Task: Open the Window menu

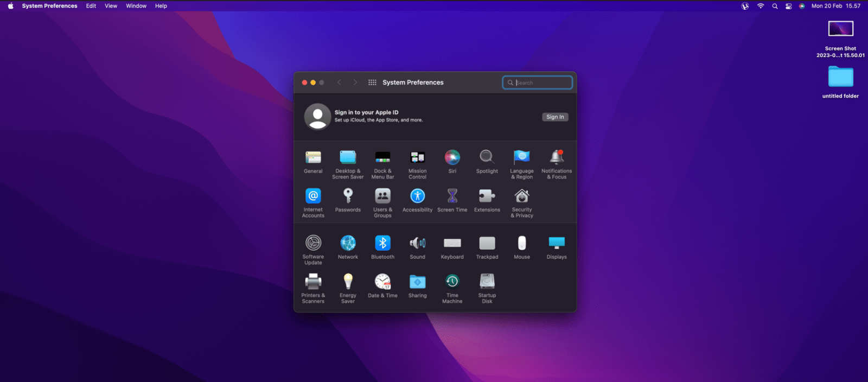Action: click(136, 6)
